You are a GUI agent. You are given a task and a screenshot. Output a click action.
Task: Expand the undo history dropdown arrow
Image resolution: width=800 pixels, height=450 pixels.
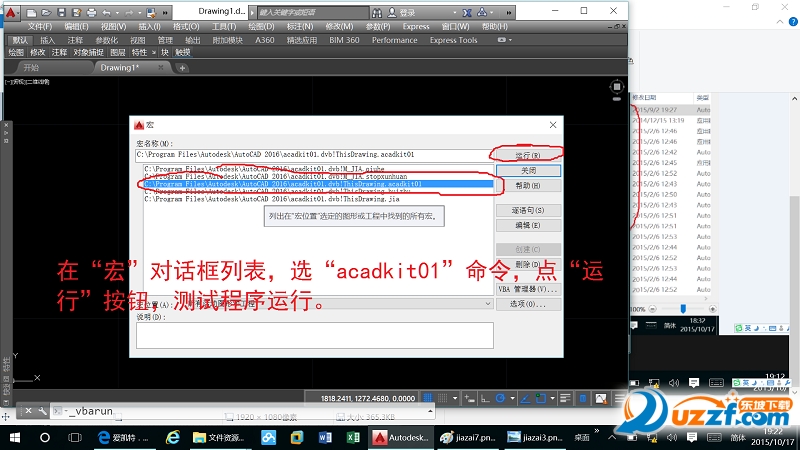click(117, 13)
